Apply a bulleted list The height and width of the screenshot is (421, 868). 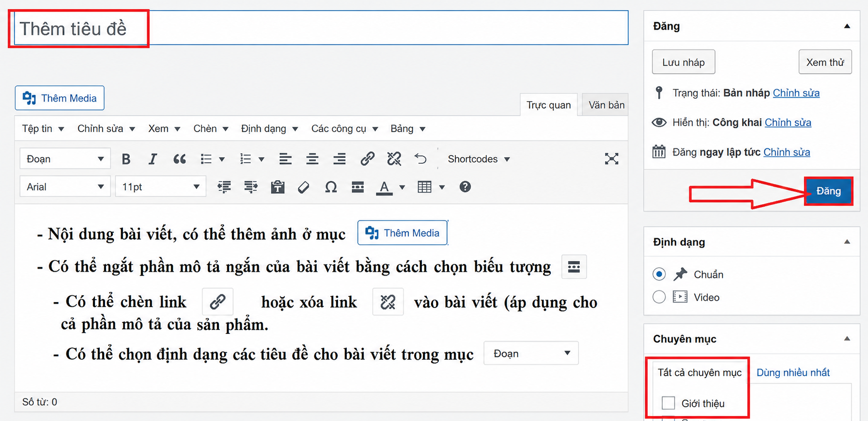tap(206, 159)
